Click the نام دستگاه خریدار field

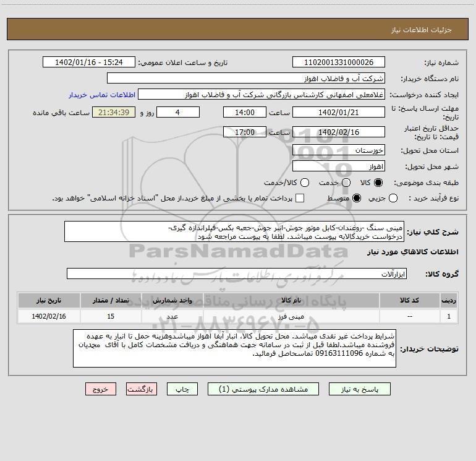246,79
